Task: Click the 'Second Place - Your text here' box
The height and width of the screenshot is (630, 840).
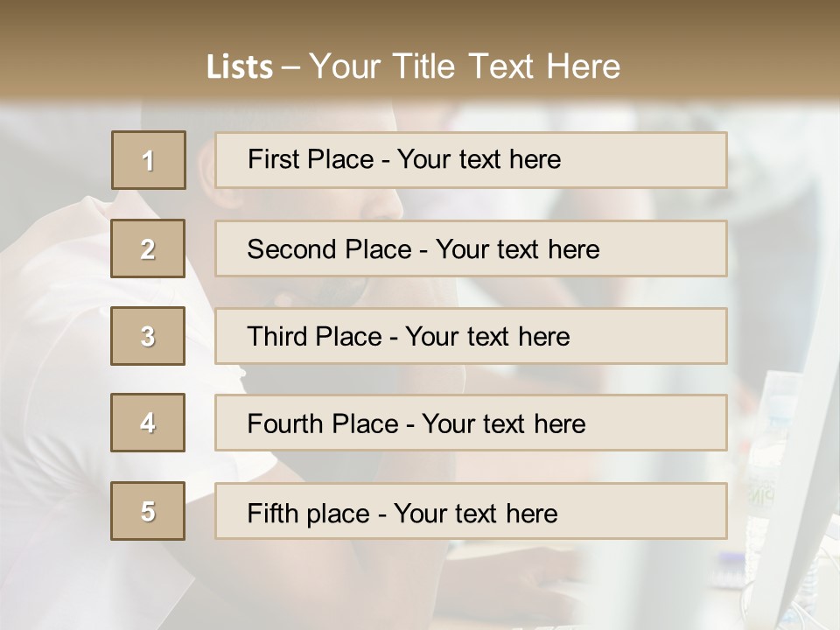Action: [x=471, y=248]
